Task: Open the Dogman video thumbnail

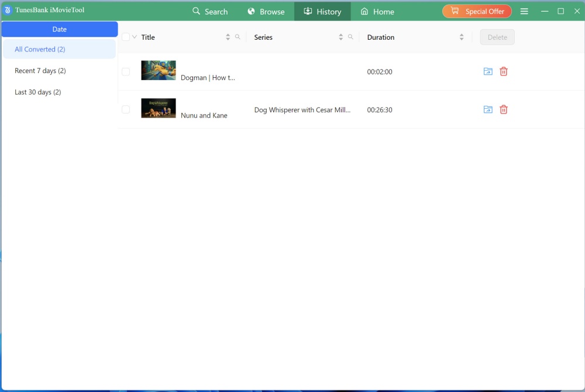Action: (159, 70)
